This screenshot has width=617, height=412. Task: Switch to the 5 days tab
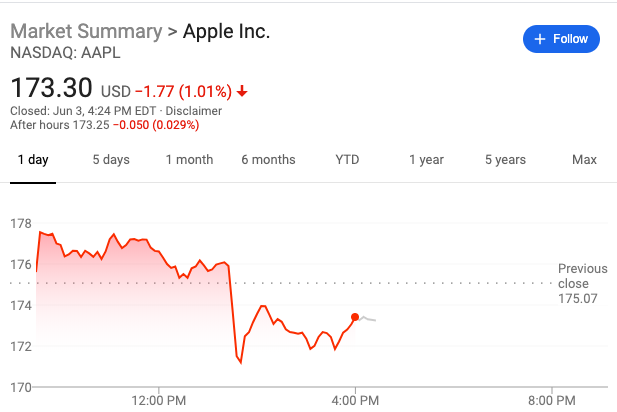111,160
